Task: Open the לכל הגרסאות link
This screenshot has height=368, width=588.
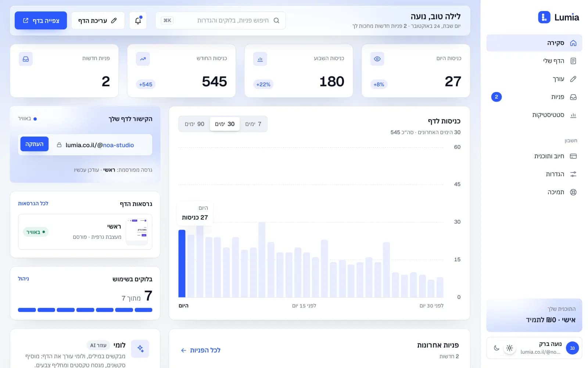Action: tap(33, 204)
